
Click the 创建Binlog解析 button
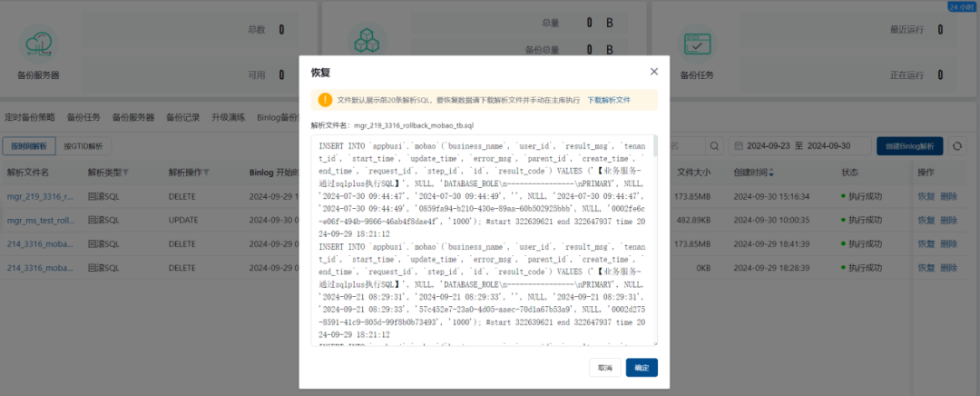pos(909,146)
